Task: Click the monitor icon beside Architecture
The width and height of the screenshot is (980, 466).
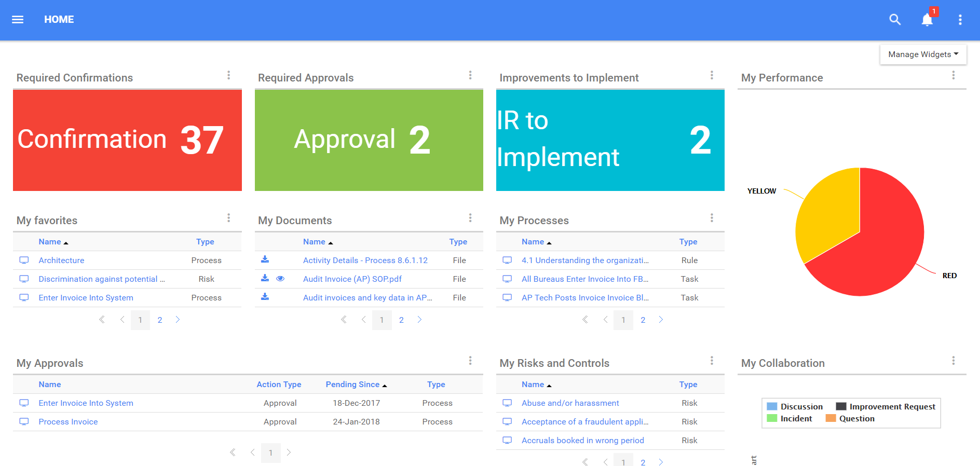Action: tap(24, 261)
